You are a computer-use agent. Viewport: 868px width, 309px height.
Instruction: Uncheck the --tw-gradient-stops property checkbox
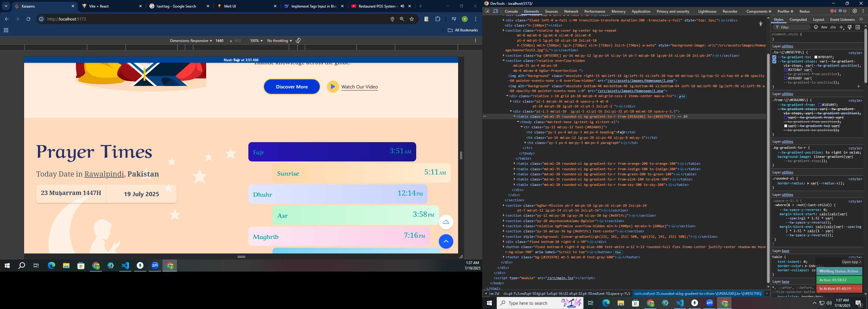tap(774, 61)
